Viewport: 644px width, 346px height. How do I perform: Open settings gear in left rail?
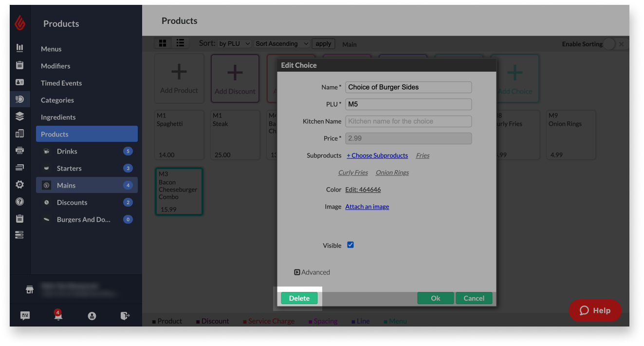point(19,185)
